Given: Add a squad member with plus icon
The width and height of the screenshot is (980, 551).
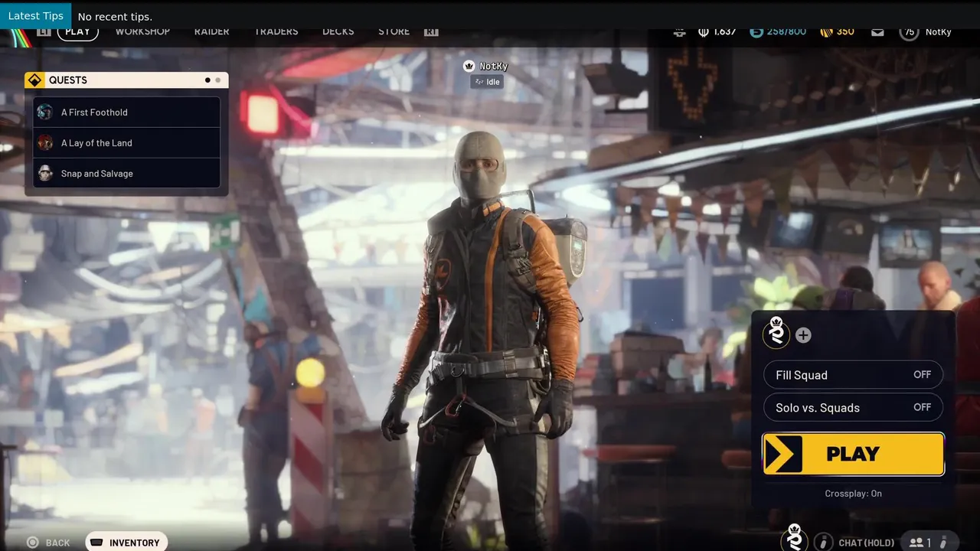Looking at the screenshot, I should point(803,335).
